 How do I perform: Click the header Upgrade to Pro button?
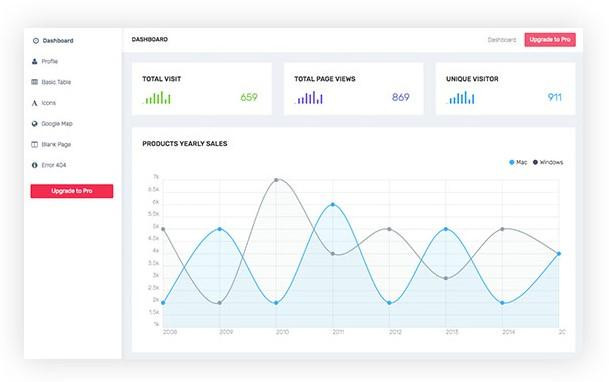pos(550,40)
